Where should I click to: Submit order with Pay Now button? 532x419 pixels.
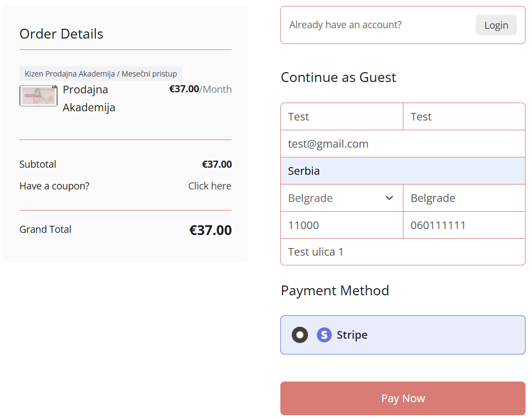click(x=403, y=398)
